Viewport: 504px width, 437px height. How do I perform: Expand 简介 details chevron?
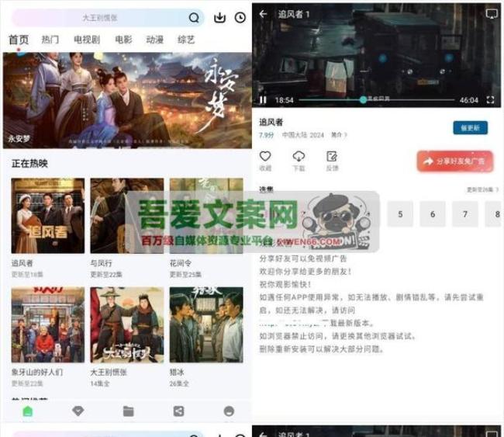click(339, 135)
